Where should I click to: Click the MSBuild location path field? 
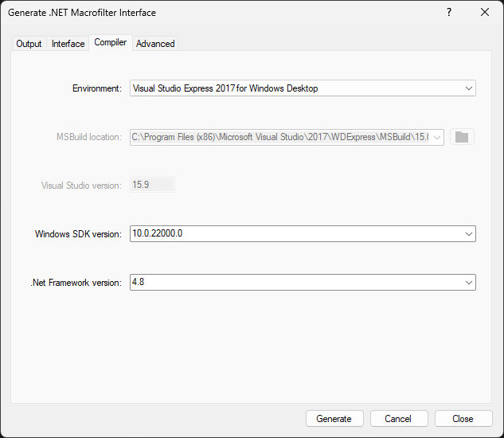tap(279, 137)
